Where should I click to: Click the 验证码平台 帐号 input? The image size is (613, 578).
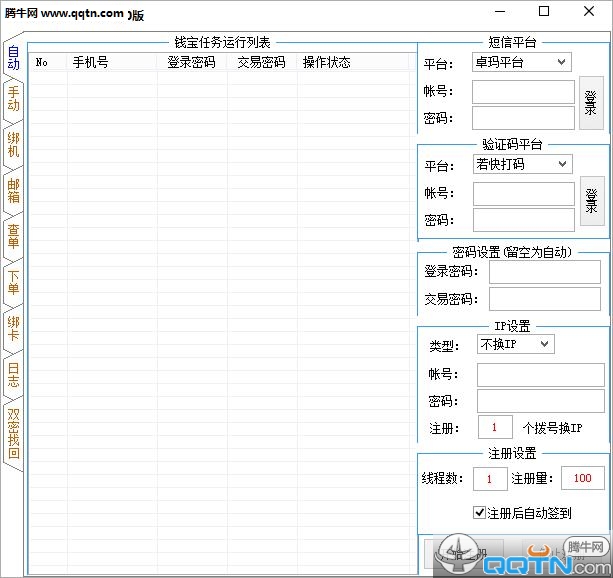[x=524, y=194]
